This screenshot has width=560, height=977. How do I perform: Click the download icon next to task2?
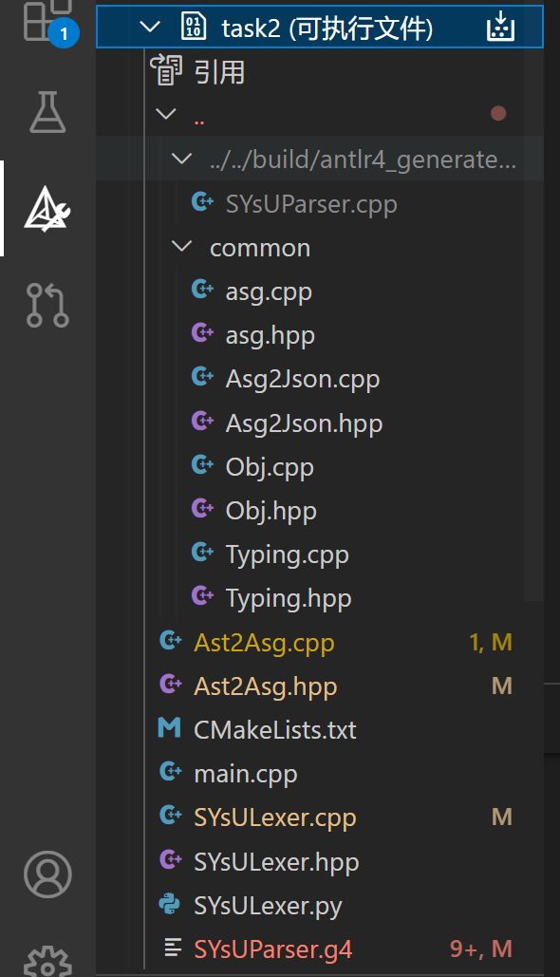click(x=501, y=28)
